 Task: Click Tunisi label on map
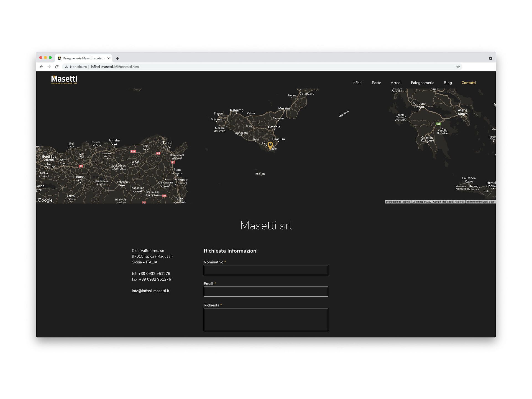point(167,142)
